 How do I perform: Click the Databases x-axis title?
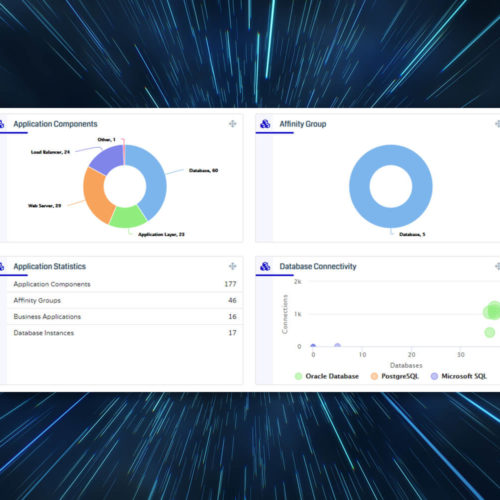(406, 365)
